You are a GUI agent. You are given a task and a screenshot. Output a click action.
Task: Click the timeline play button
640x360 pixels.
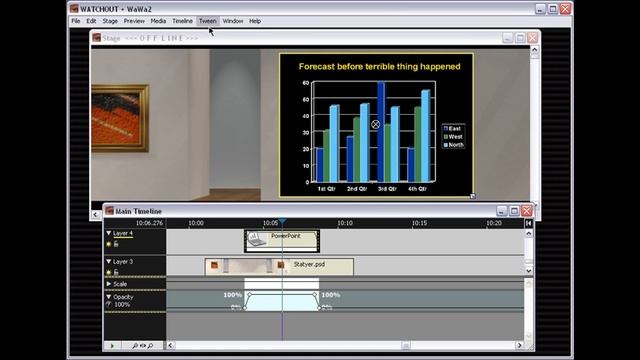pos(113,346)
